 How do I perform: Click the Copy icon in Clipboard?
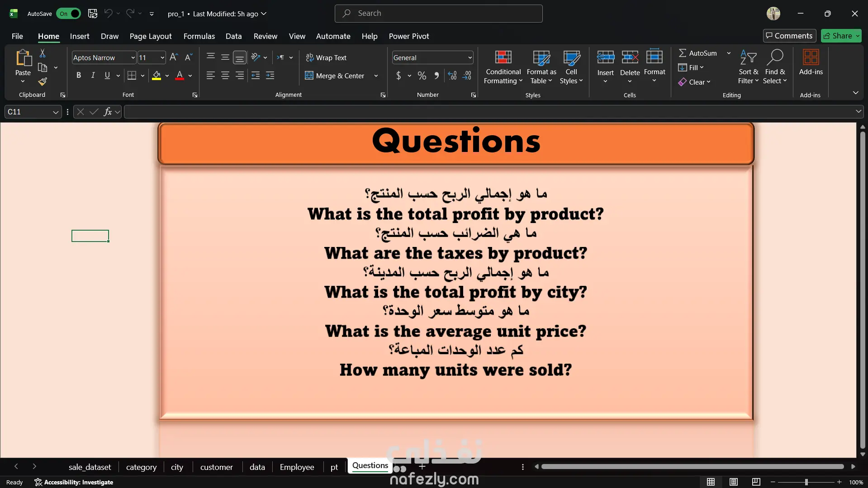[43, 68]
